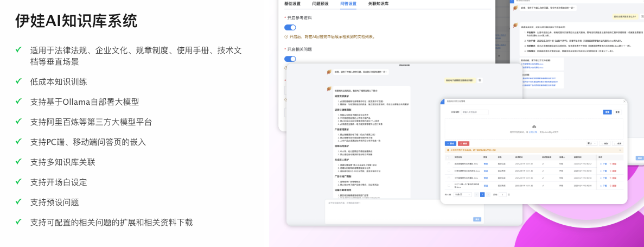Screen dimensions: 644x247
Task: Click leaf avatar of answer in right chat window
Action: (515, 25)
